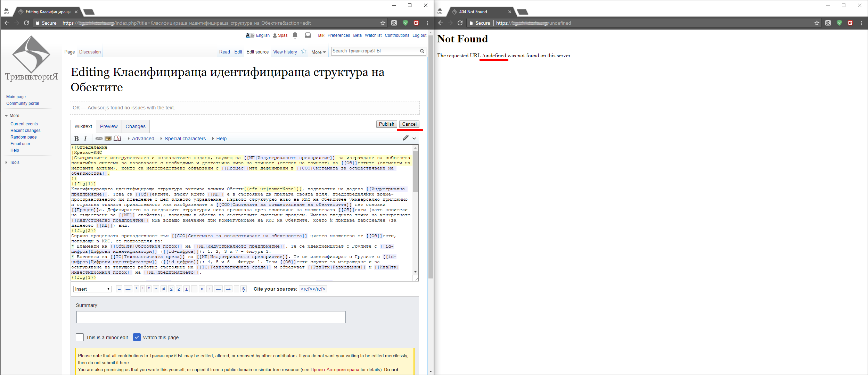Insert a reference using the book icon
868x375 pixels.
point(117,139)
